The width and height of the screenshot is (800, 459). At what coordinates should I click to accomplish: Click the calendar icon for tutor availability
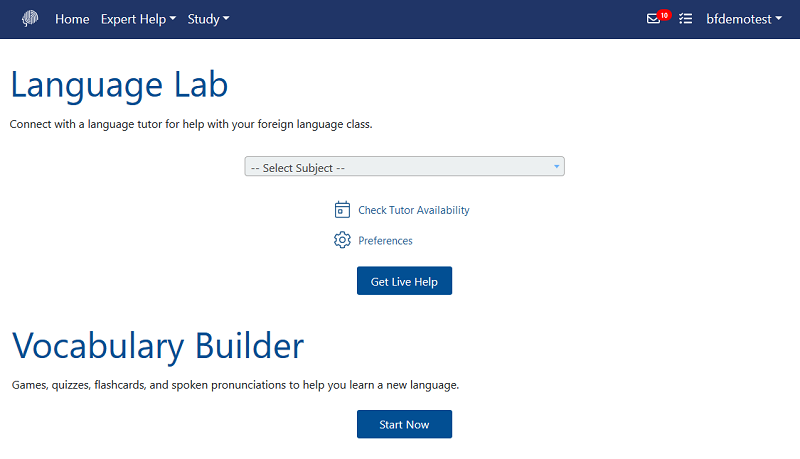pos(342,210)
